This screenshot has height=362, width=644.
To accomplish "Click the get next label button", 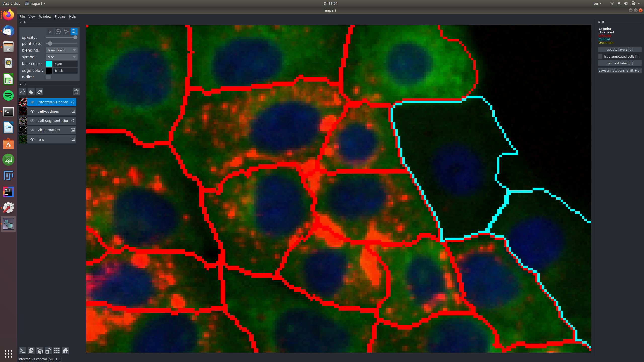I will tap(619, 63).
